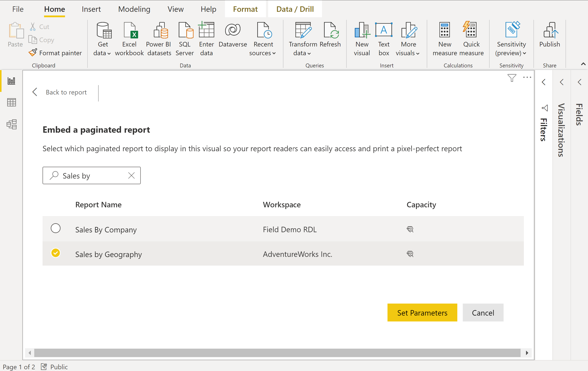Screen dimensions: 588x371
Task: Click the Set Parameters button
Action: 422,313
